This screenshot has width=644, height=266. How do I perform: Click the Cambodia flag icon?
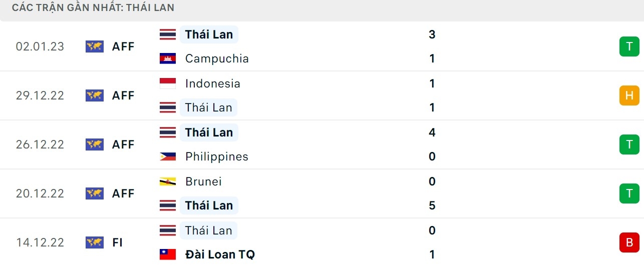(x=168, y=58)
